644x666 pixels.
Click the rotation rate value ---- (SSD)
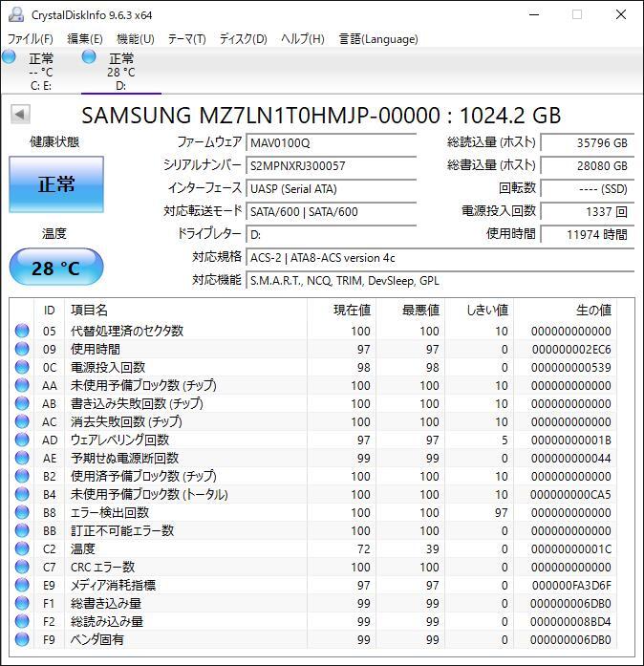click(587, 188)
